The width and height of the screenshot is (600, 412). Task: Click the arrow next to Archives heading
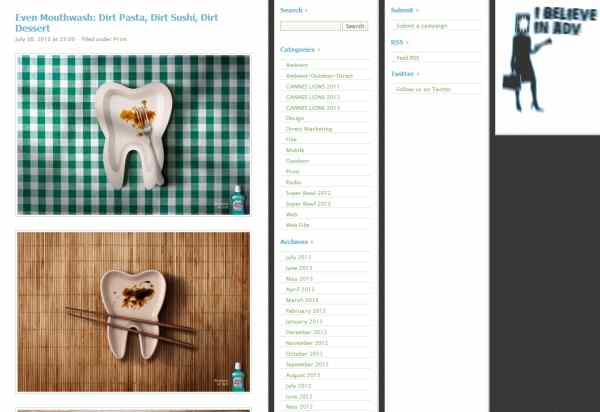(x=312, y=242)
